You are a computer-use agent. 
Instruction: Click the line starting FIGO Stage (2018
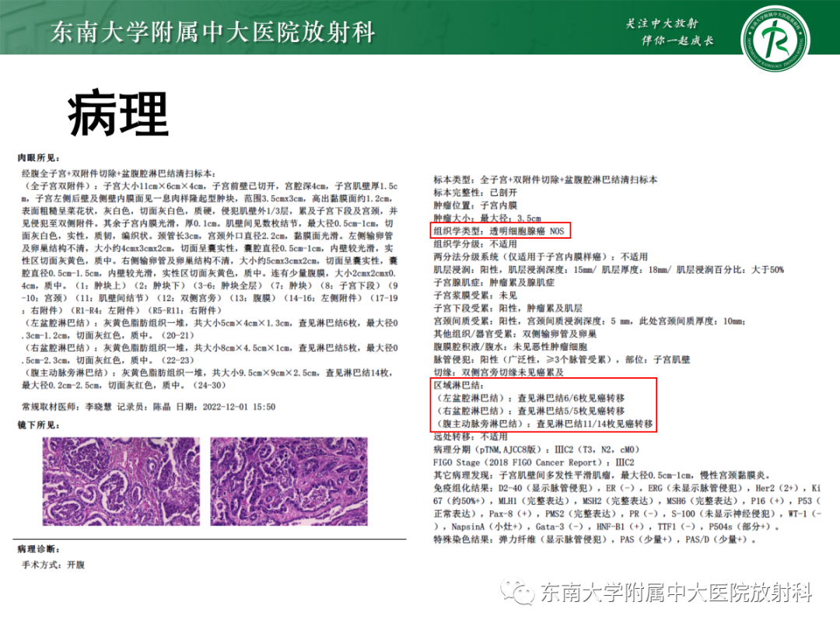(x=534, y=463)
